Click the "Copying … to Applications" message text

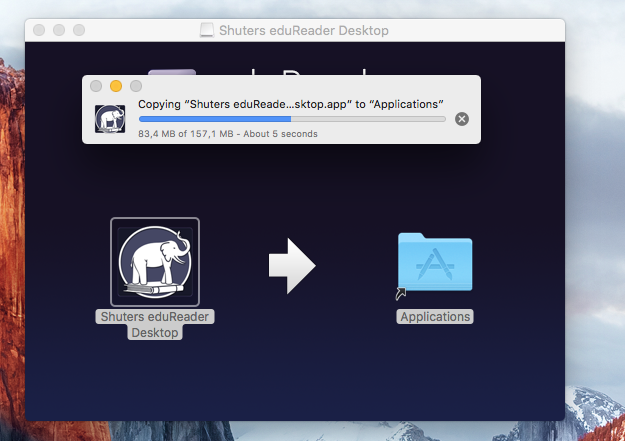[291, 104]
